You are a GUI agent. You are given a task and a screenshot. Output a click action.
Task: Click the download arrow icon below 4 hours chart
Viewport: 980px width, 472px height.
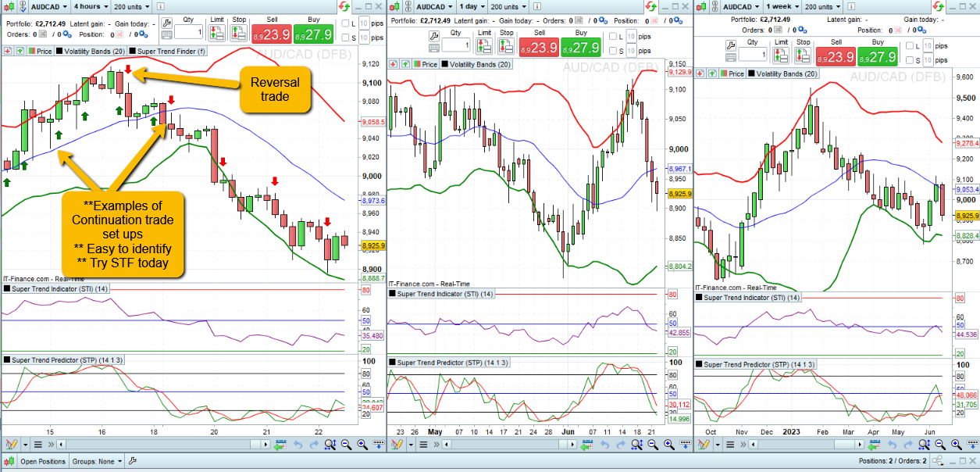[x=378, y=445]
